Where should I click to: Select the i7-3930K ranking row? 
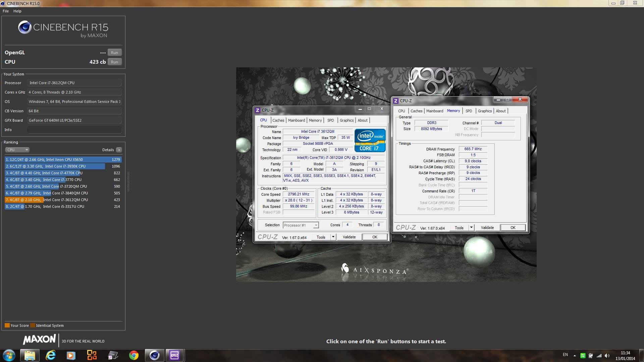[63, 166]
